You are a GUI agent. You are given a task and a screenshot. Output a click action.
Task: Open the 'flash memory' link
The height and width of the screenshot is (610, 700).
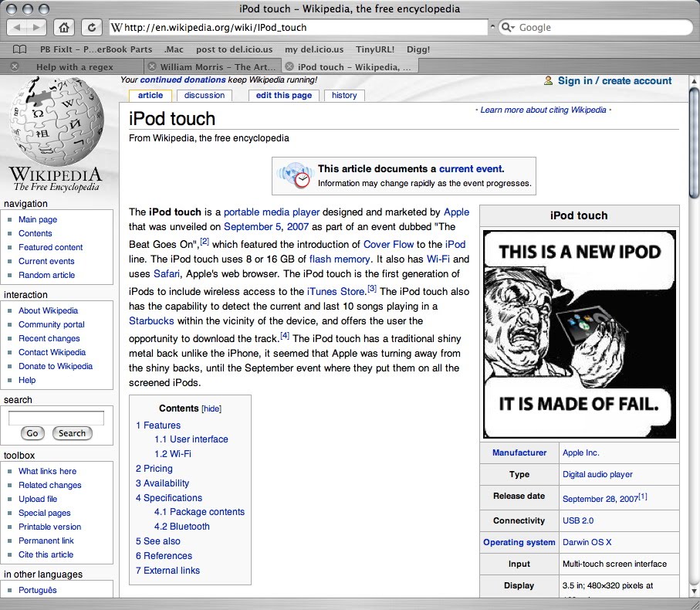340,259
